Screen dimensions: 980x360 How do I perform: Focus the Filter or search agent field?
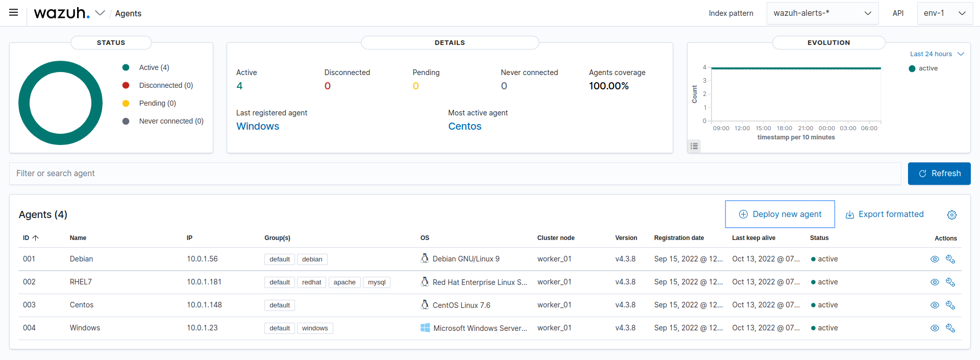pyautogui.click(x=455, y=174)
